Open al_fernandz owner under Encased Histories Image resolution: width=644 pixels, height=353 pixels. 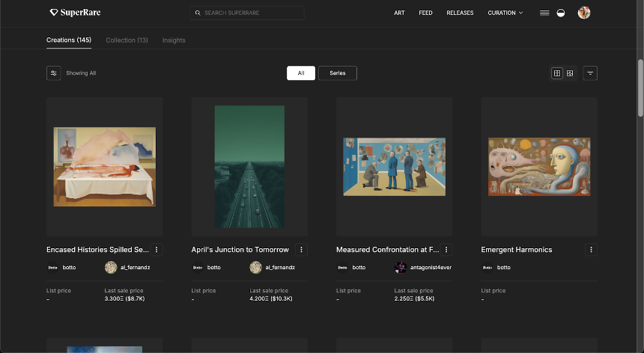127,267
